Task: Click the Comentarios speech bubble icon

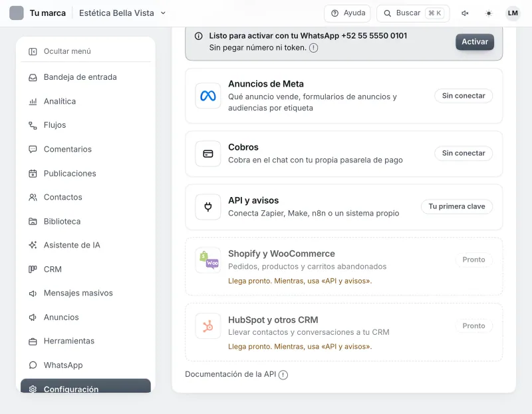Action: tap(33, 149)
